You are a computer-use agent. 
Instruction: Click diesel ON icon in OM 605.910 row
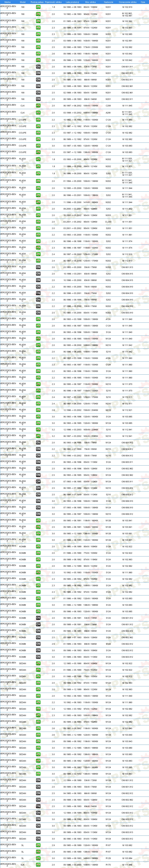(38, 313)
